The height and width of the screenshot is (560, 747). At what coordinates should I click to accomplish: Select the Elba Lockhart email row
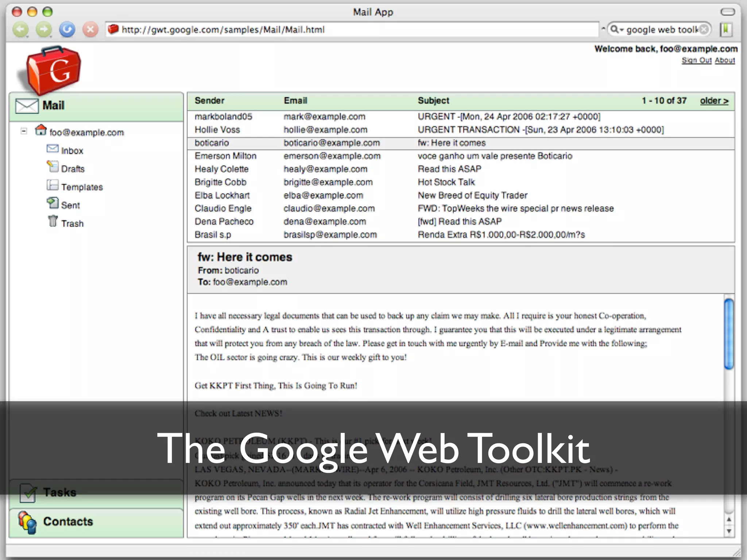click(x=461, y=195)
